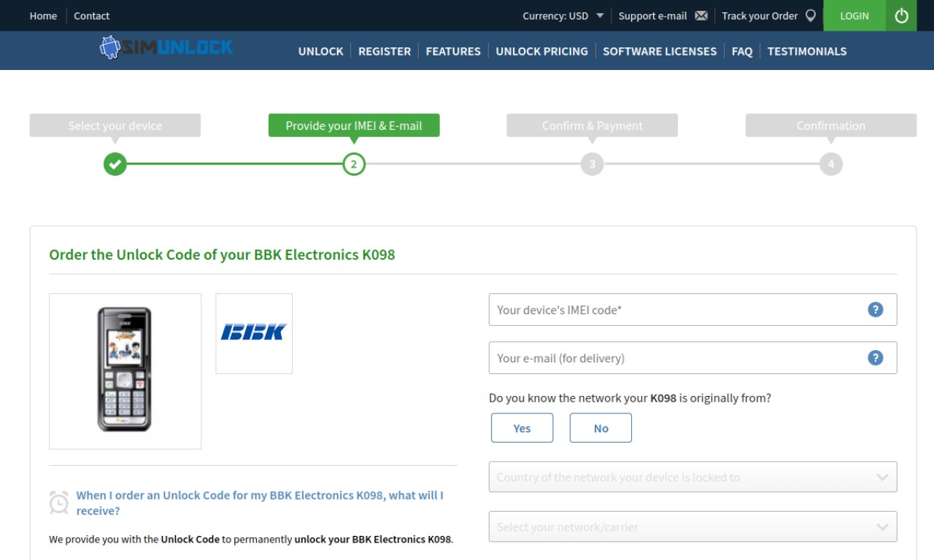The width and height of the screenshot is (934, 560).
Task: Click the step 4 circle in progress bar
Action: coord(831,164)
